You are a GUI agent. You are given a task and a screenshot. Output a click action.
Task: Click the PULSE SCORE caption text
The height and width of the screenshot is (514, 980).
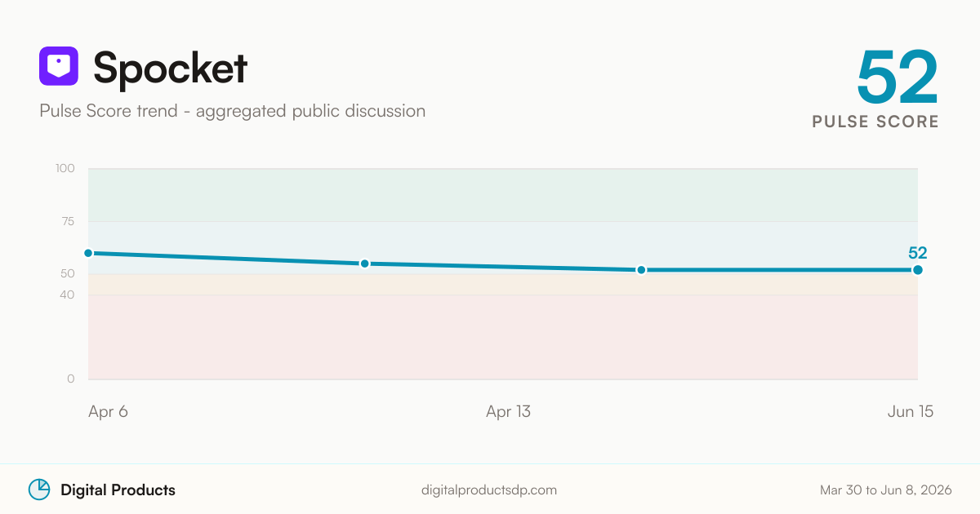(875, 122)
